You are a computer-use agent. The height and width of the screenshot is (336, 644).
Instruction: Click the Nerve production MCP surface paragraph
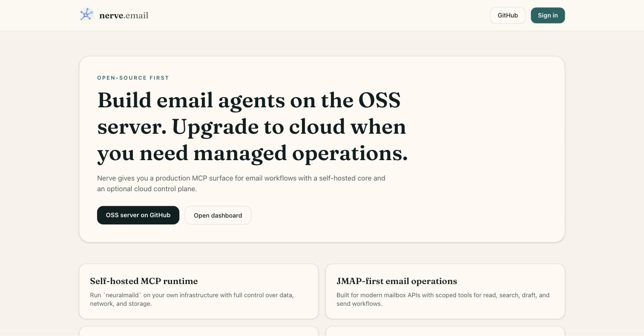241,184
